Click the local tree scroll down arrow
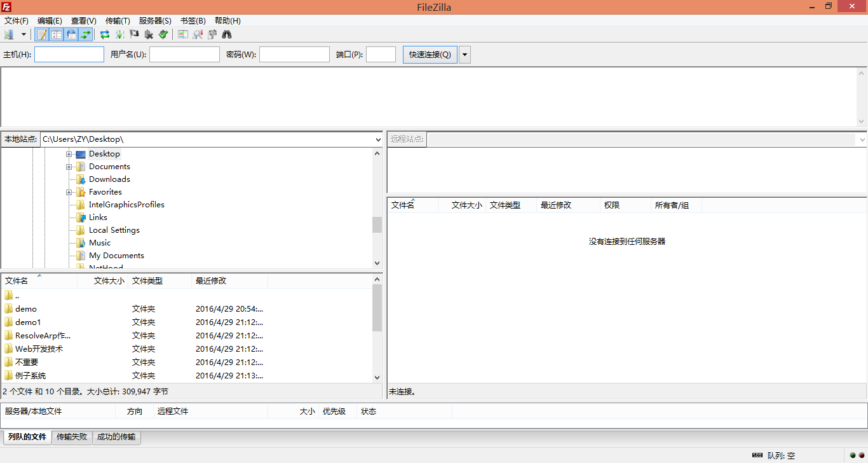The height and width of the screenshot is (463, 868). pyautogui.click(x=377, y=263)
